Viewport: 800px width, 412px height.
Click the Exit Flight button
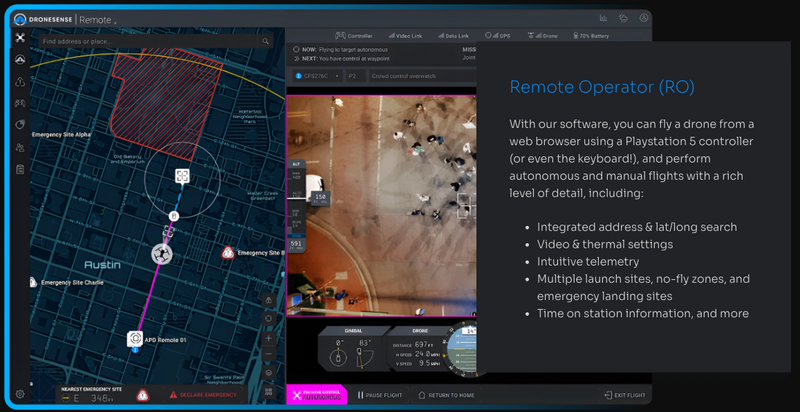click(624, 395)
